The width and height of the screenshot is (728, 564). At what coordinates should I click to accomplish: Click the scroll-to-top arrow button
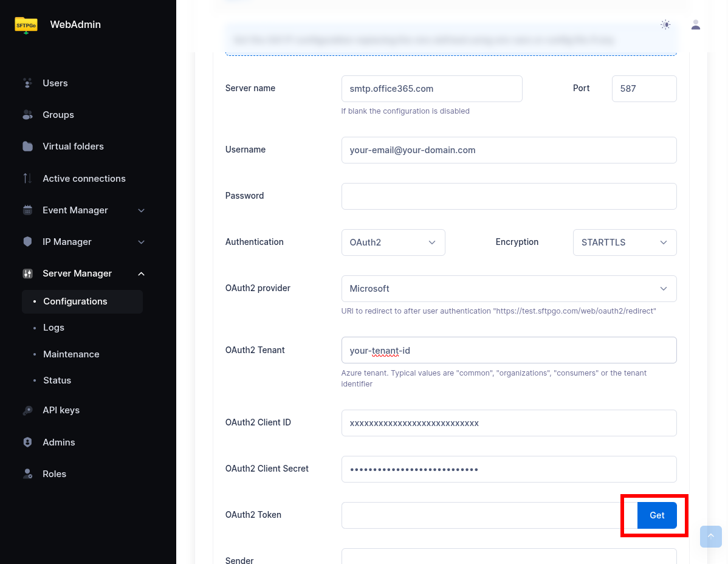click(711, 537)
